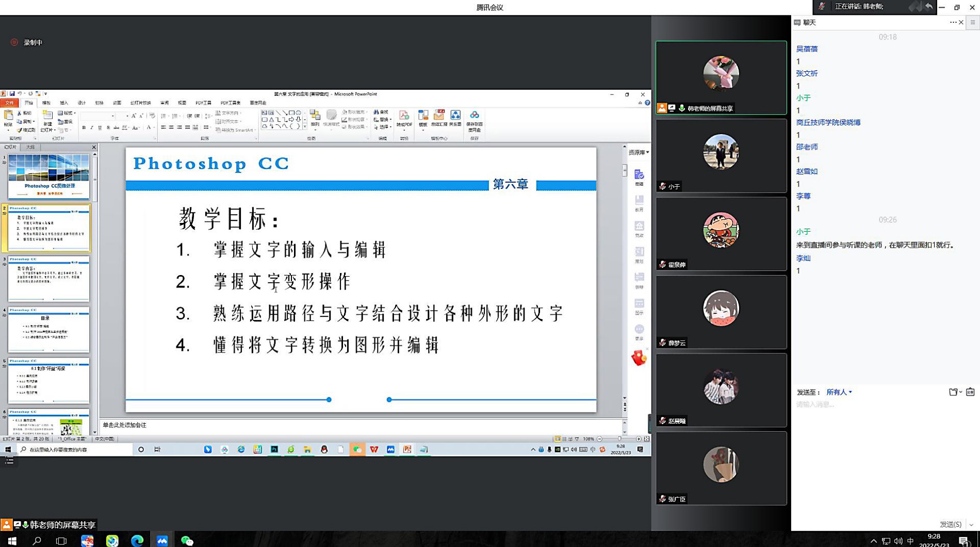This screenshot has width=980, height=547.
Task: Open the File (文件) tab
Action: [x=9, y=103]
